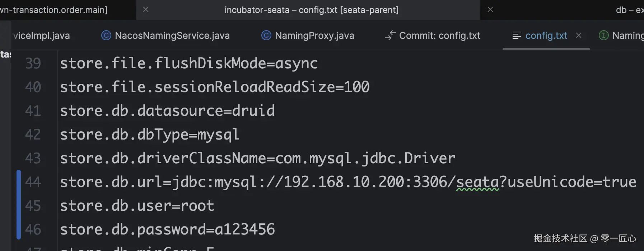Close the config.txt editor tab
Image resolution: width=644 pixels, height=251 pixels.
(x=579, y=36)
